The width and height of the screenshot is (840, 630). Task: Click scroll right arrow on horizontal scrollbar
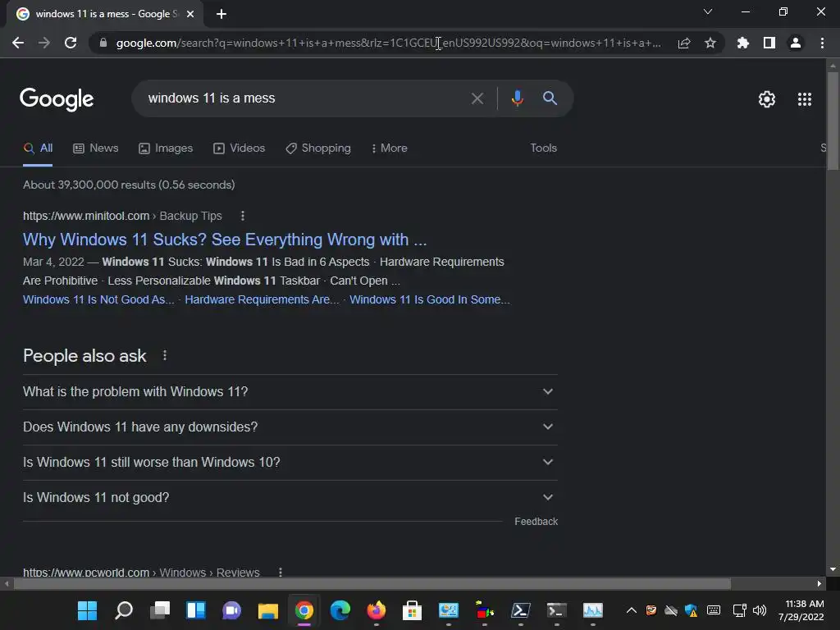point(819,583)
